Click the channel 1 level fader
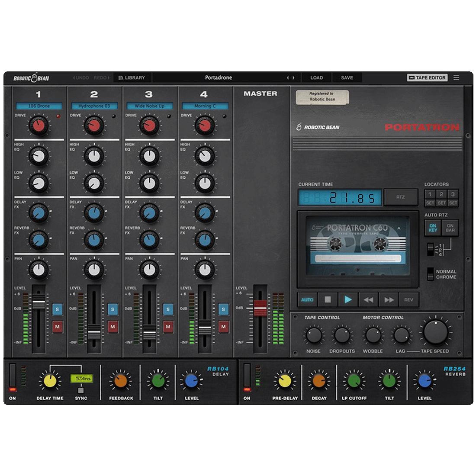 pyautogui.click(x=39, y=301)
